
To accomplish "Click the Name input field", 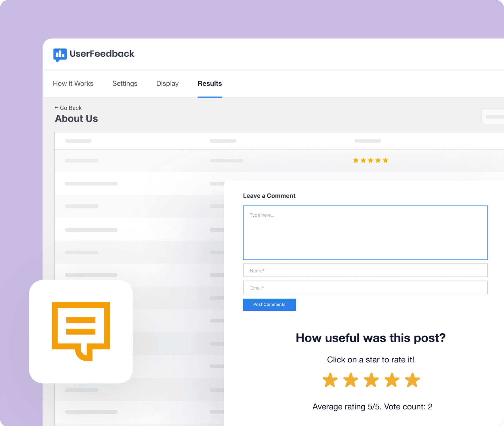I will point(365,270).
